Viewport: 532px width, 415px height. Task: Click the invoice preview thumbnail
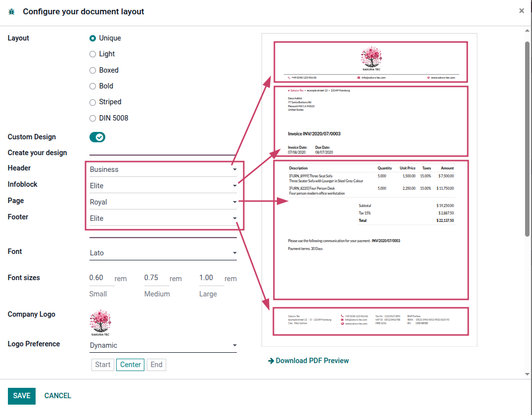pos(369,190)
